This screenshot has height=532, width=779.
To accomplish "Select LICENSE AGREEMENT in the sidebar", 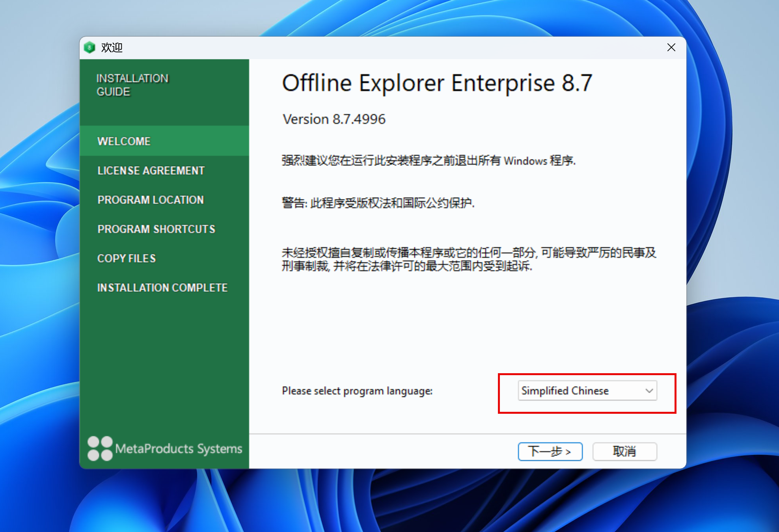I will click(x=151, y=171).
